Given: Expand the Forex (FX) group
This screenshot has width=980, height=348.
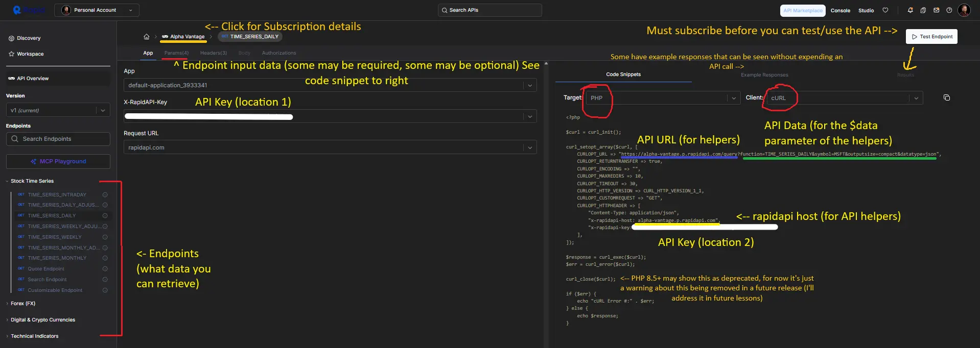Looking at the screenshot, I should click(22, 304).
